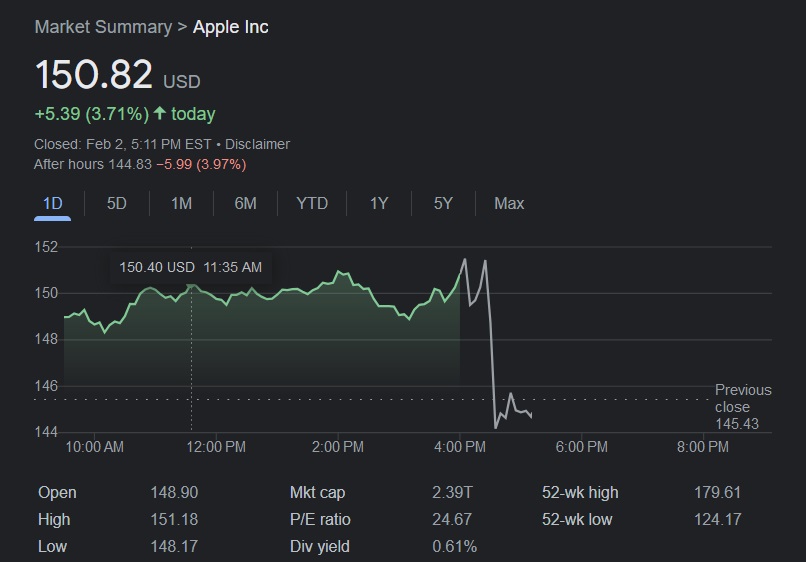Image resolution: width=806 pixels, height=562 pixels.
Task: Click the Market Summary breadcrumb link
Action: pyautogui.click(x=103, y=27)
